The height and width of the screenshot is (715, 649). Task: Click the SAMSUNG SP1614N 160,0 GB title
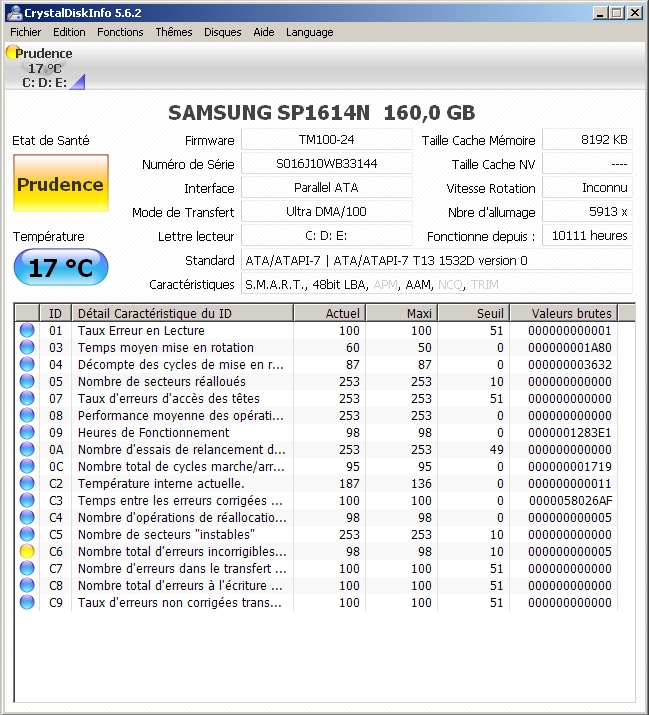(322, 113)
